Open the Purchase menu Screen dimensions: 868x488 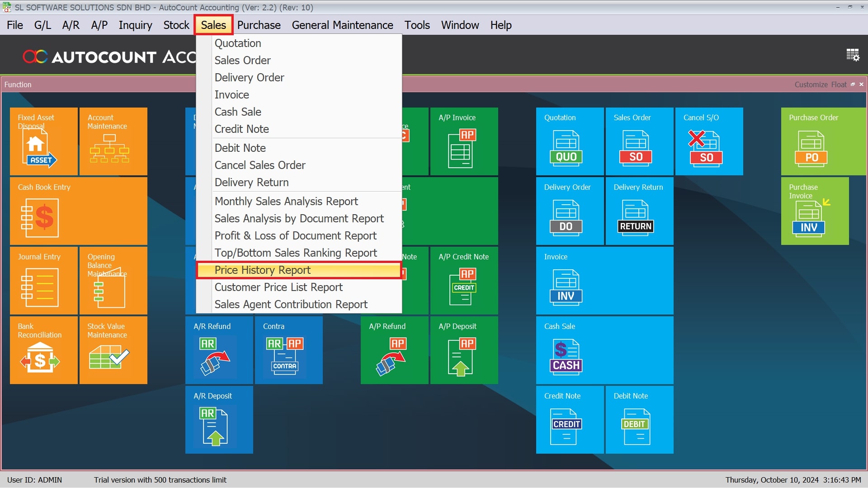(x=259, y=25)
